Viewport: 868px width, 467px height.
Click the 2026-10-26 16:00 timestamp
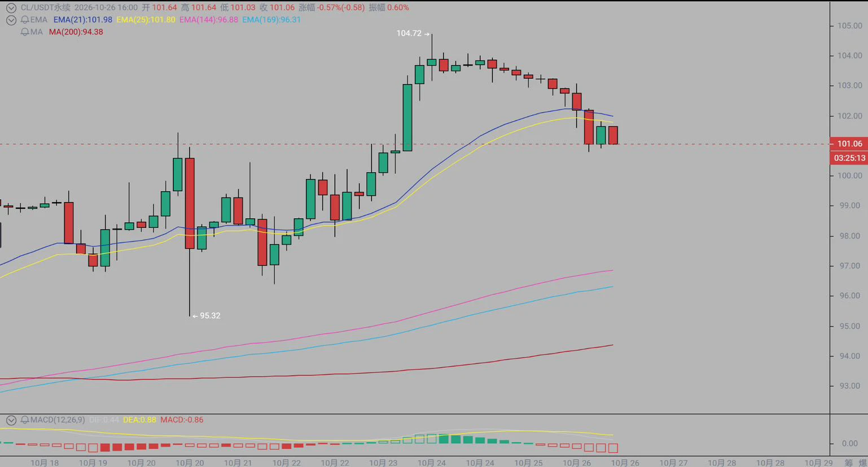pos(106,8)
